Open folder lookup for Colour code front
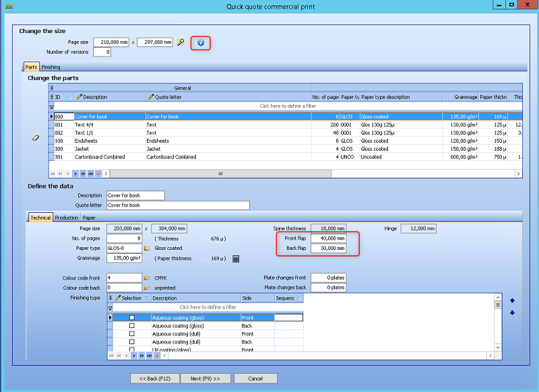Image resolution: width=539 pixels, height=392 pixels. pyautogui.click(x=147, y=277)
